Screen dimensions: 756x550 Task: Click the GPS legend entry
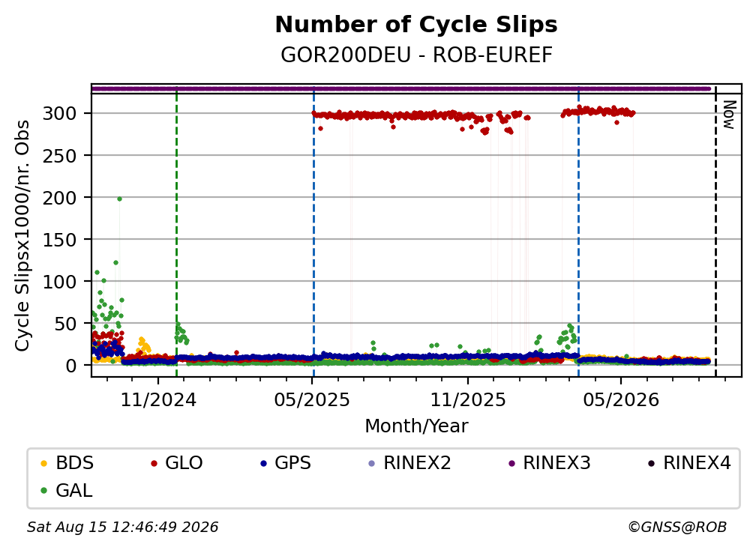pyautogui.click(x=286, y=463)
